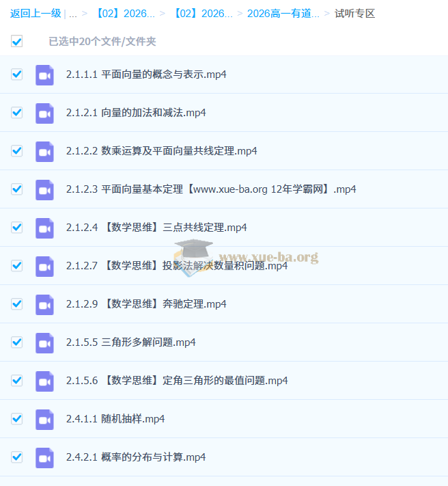Uncheck 2.1.2.7 投影法解决数量积问题 checkbox
The width and height of the screenshot is (448, 486).
pos(16,266)
